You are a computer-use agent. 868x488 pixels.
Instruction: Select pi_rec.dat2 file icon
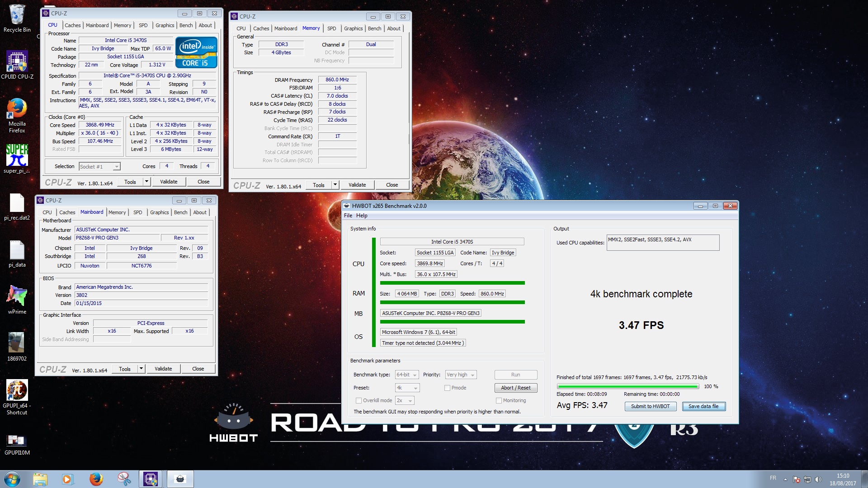coord(17,207)
